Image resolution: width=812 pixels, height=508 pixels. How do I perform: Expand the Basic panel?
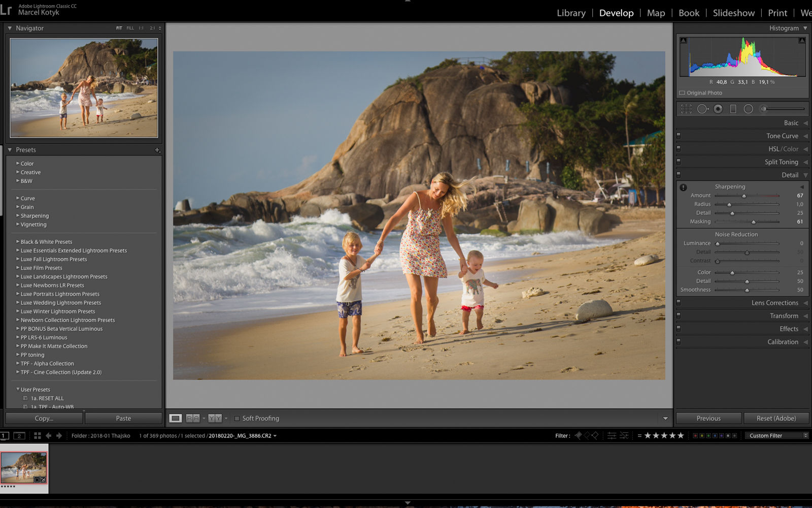(805, 123)
